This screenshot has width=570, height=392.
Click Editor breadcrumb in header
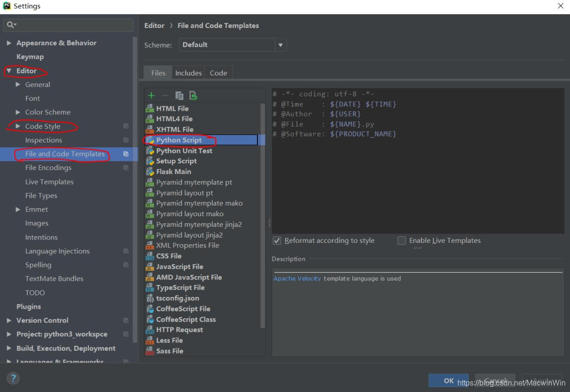click(x=154, y=26)
